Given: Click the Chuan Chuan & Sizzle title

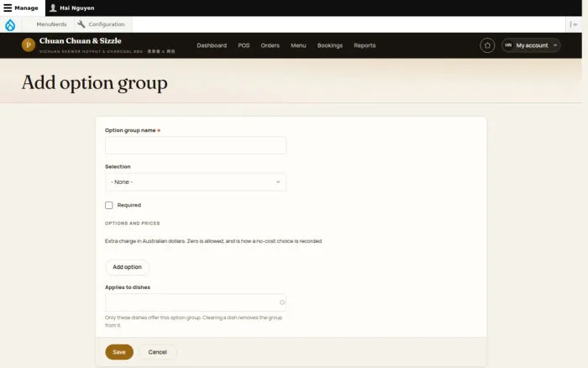Looking at the screenshot, I should coord(81,40).
